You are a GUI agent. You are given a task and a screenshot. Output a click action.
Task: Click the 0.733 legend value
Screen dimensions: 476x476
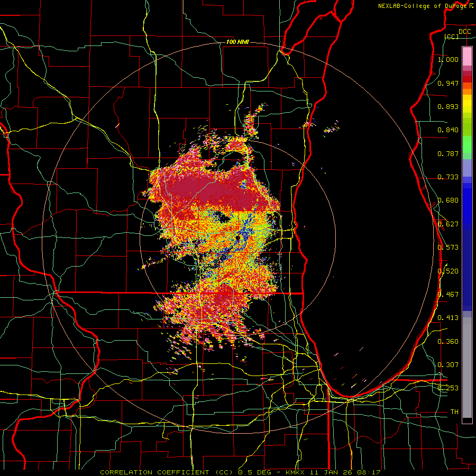(448, 177)
